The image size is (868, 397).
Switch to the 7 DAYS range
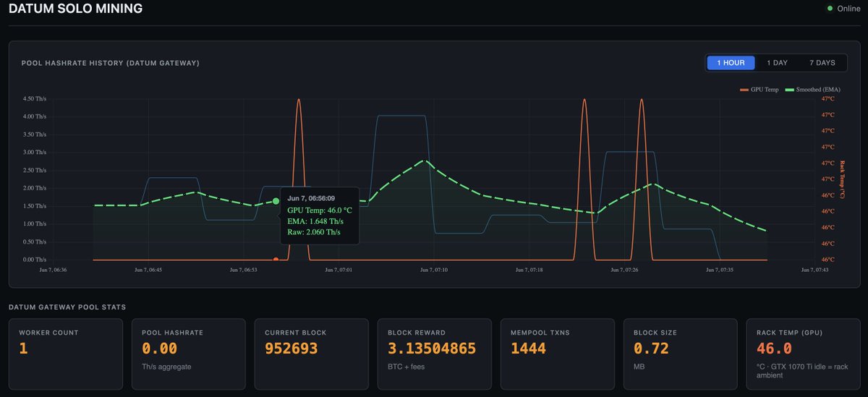coord(822,63)
